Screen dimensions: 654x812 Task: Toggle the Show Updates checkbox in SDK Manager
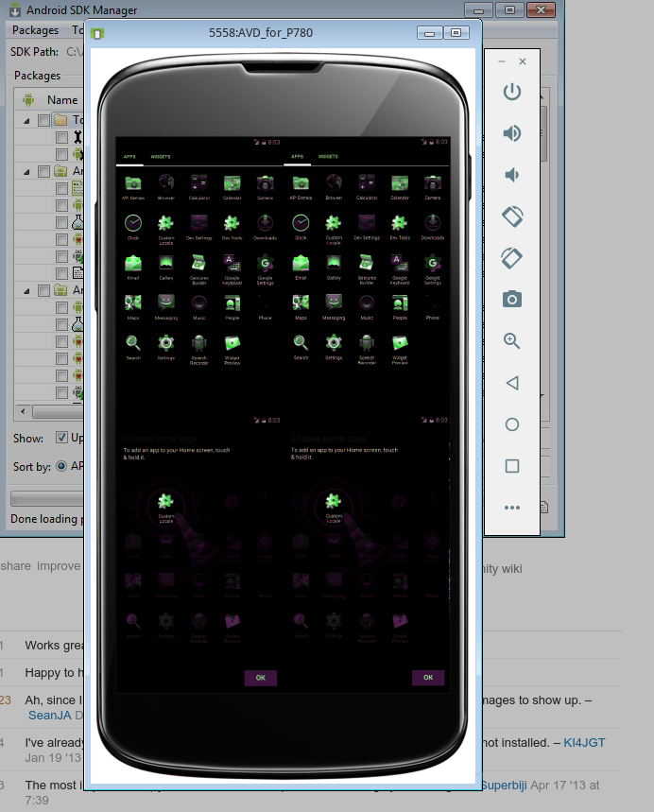61,437
